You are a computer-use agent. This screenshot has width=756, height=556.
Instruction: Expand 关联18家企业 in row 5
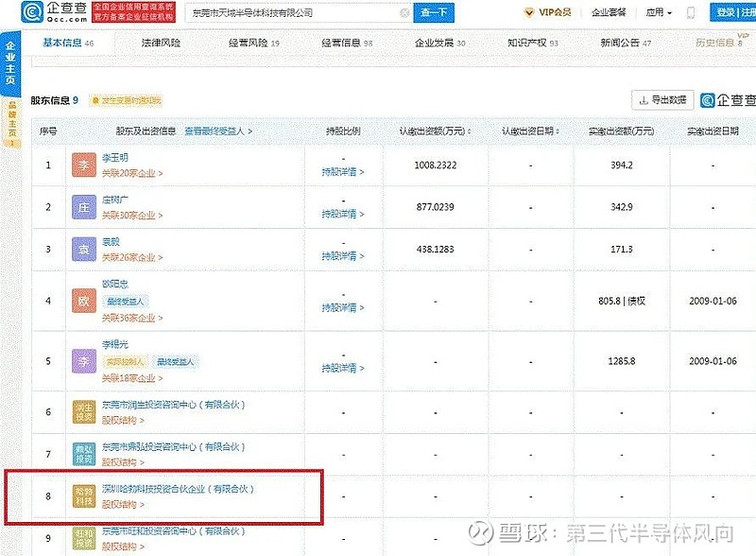pos(132,378)
